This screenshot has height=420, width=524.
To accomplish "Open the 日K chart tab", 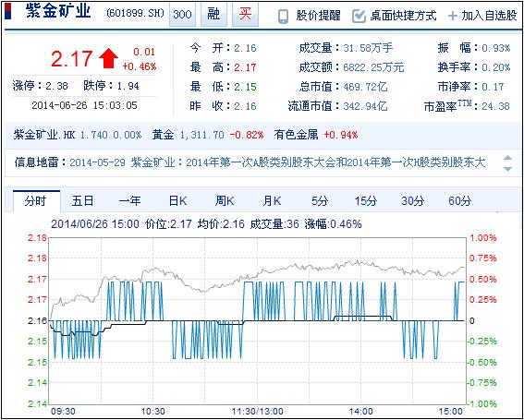I will 177,201.
